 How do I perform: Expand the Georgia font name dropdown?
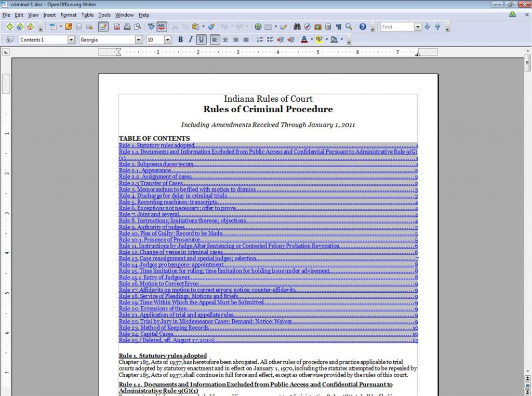138,39
